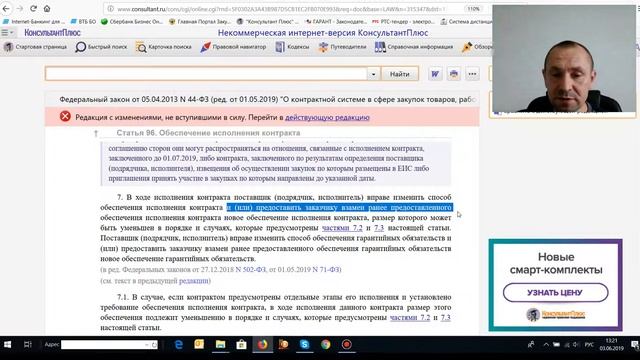Image resolution: width=640 pixels, height=360 pixels.
Task: Open the Windows Start menu
Action: click(7, 344)
